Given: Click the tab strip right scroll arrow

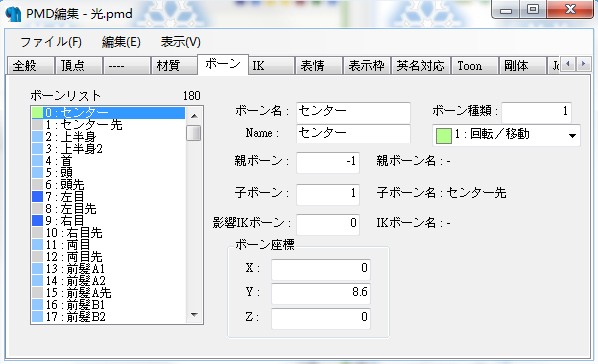Looking at the screenshot, I should point(583,64).
